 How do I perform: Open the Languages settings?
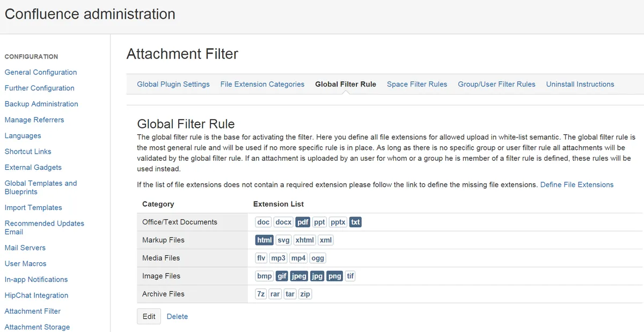coord(23,136)
